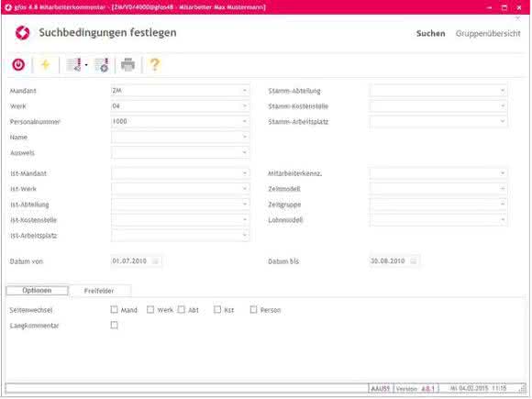Open help with the question mark icon
The image size is (532, 399).
coord(155,64)
